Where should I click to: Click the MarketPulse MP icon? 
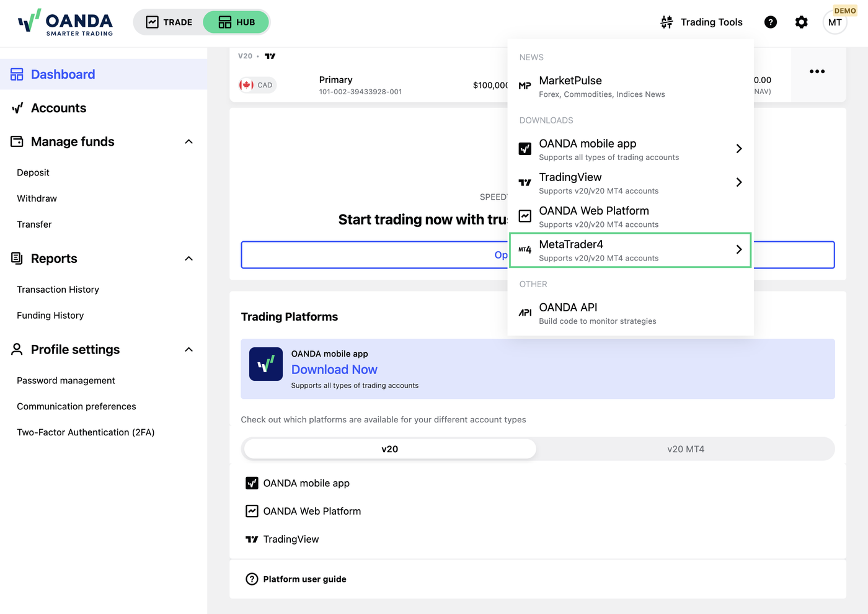coord(525,86)
